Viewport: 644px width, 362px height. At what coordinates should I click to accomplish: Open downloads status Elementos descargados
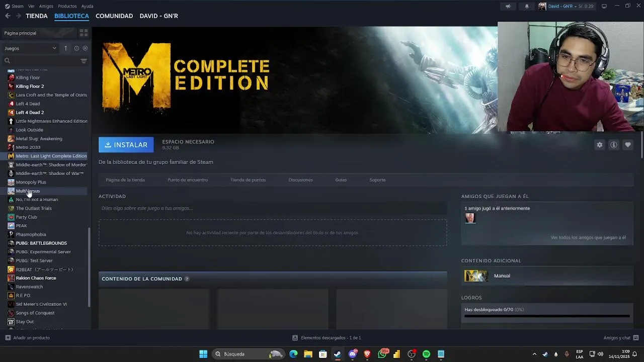[x=327, y=338]
